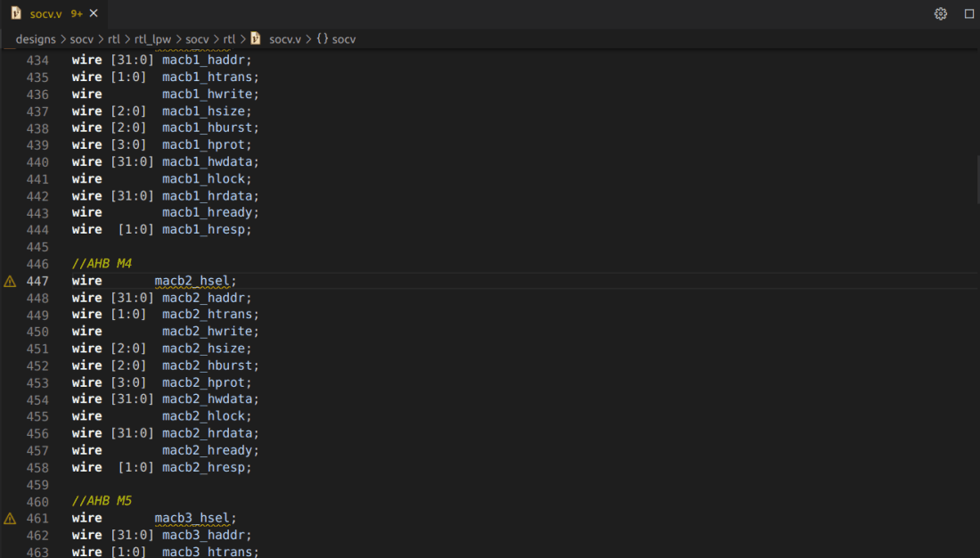Screen dimensions: 980x558
Task: Click line number 445 in the gutter
Action: click(37, 247)
